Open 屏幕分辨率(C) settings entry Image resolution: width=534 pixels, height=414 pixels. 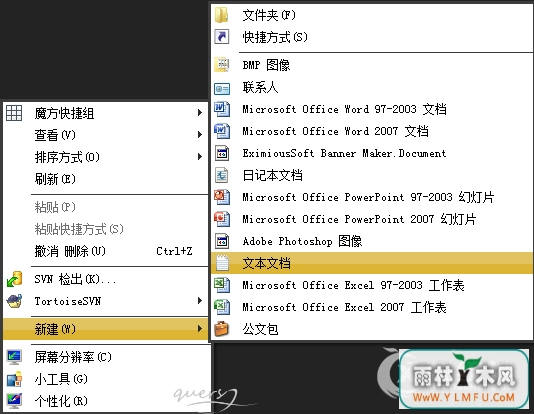(107, 357)
